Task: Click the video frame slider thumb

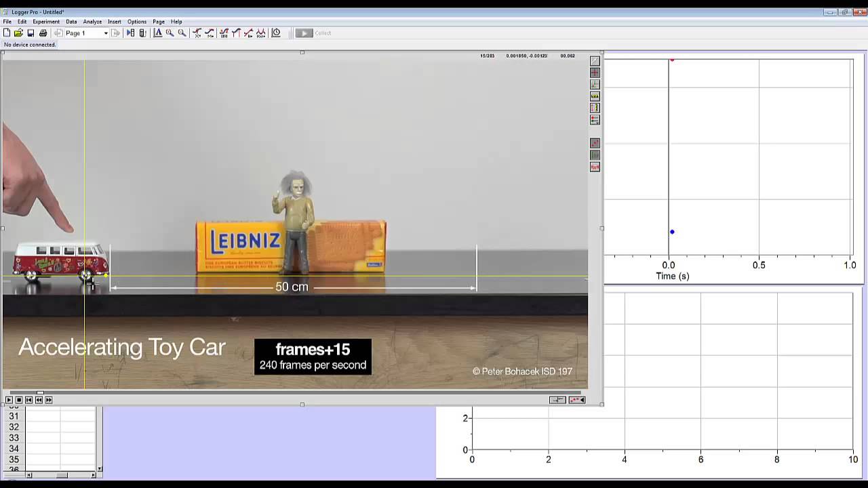Action: pyautogui.click(x=40, y=392)
